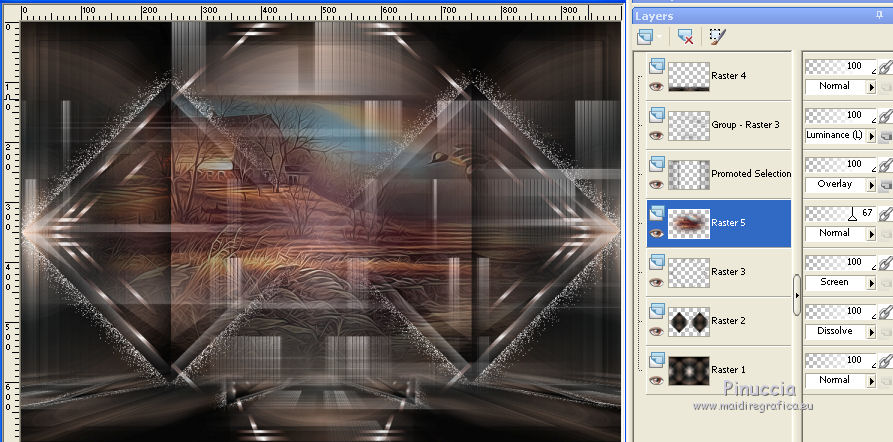Select the Raster 2 layer name

tap(728, 321)
